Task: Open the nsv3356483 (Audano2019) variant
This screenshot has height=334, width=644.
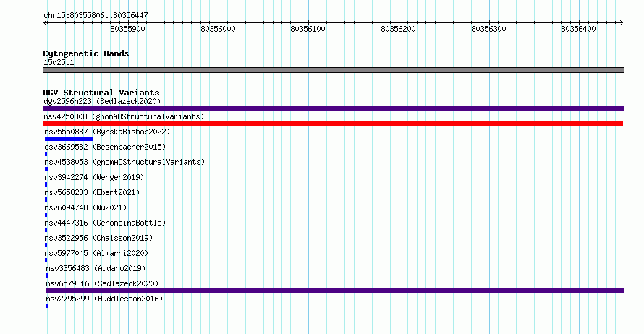Action: [x=96, y=268]
